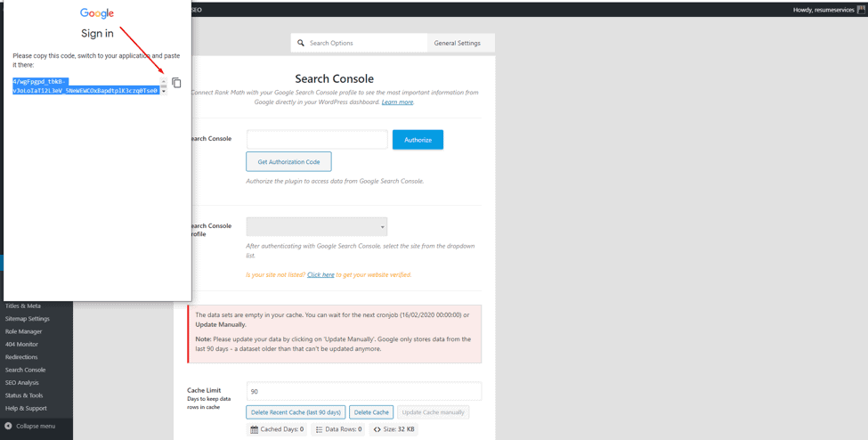Image resolution: width=868 pixels, height=440 pixels.
Task: Open the Search Console profile dropdown
Action: (317, 226)
